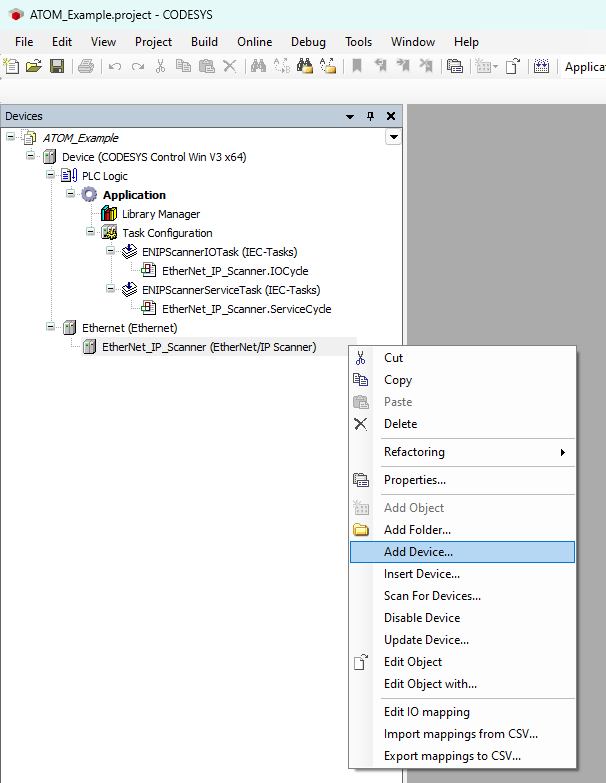Screen dimensions: 606x783
Task: Click the Copy icon in the toolbar
Action: click(183, 66)
